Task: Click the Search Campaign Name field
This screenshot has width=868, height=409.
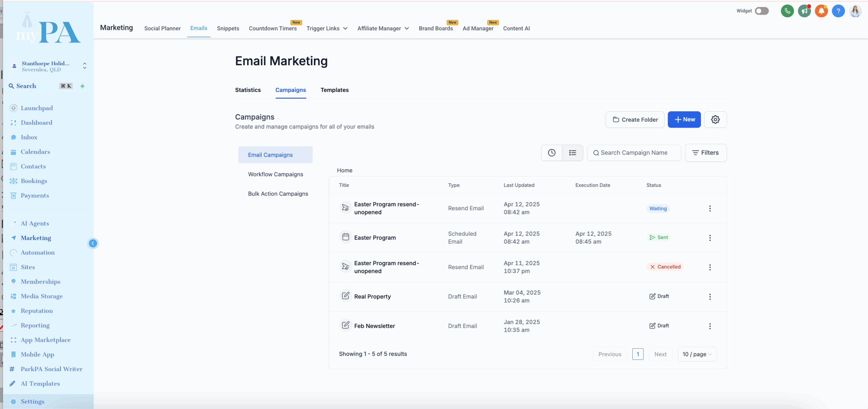Action: (x=634, y=153)
